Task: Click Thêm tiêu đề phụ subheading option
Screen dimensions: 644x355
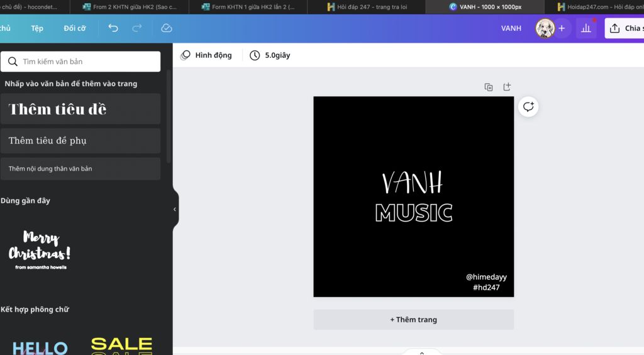Action: [80, 140]
